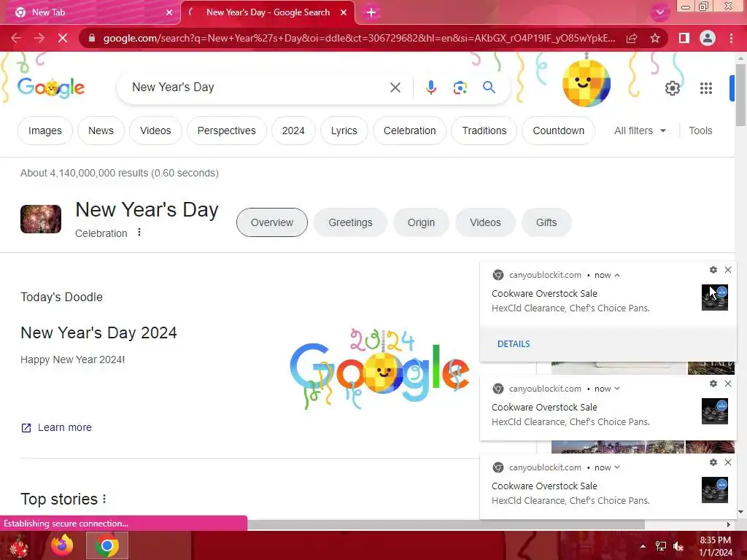Select the 2024 filter chip
747x560 pixels.
(x=293, y=131)
